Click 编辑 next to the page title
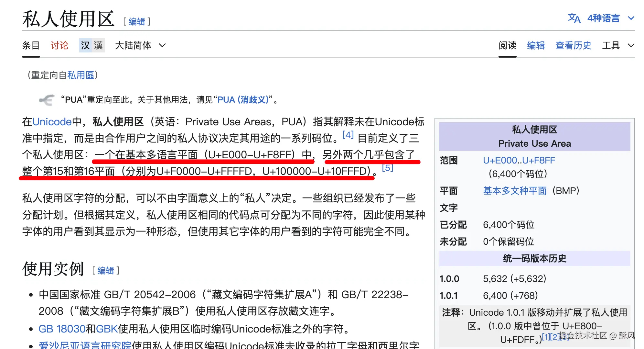644x349 pixels. (136, 22)
